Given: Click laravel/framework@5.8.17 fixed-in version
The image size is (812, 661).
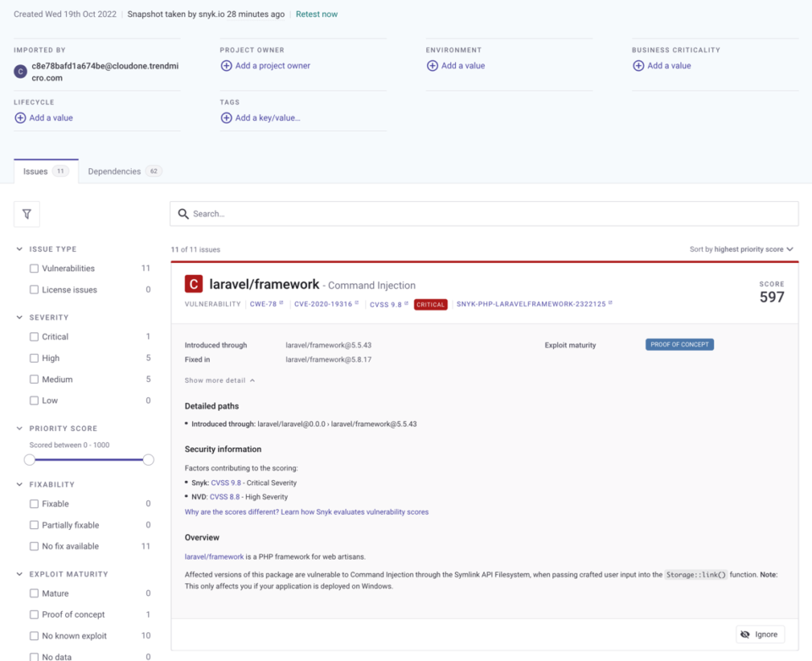Looking at the screenshot, I should coord(328,360).
